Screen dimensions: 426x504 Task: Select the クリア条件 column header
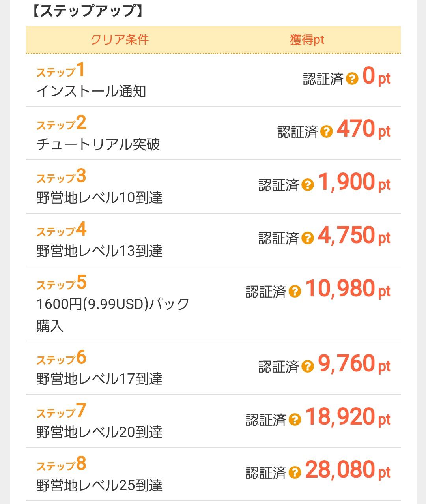pos(120,40)
